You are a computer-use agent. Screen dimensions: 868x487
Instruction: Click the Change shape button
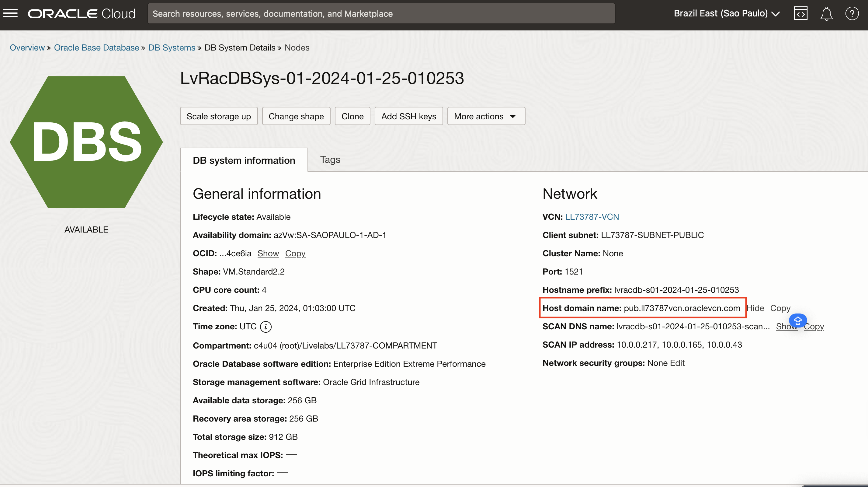pos(296,116)
